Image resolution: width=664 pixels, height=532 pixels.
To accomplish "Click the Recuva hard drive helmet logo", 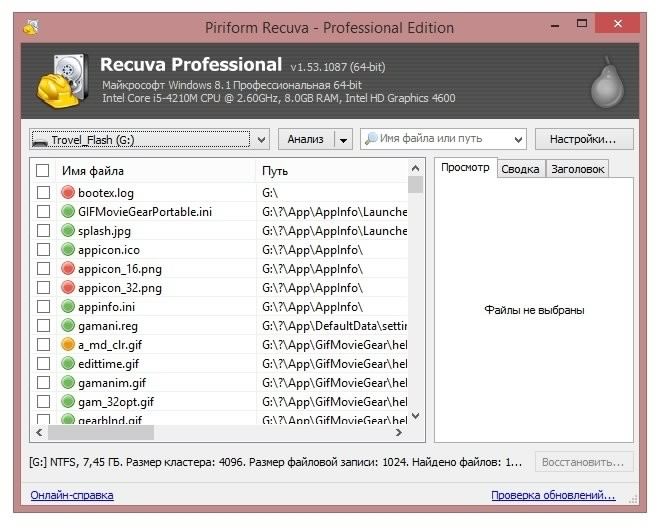I will pos(63,81).
